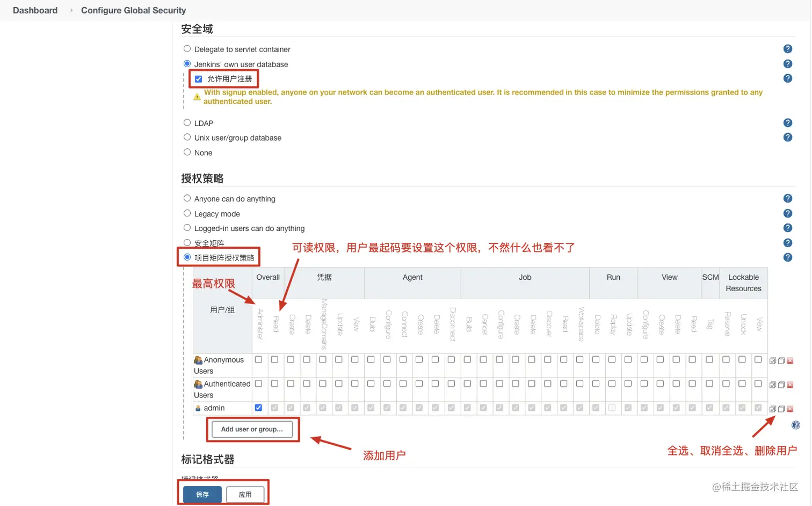This screenshot has width=812, height=506.
Task: Select 项目矩阵授权策略 option
Action: coord(187,257)
